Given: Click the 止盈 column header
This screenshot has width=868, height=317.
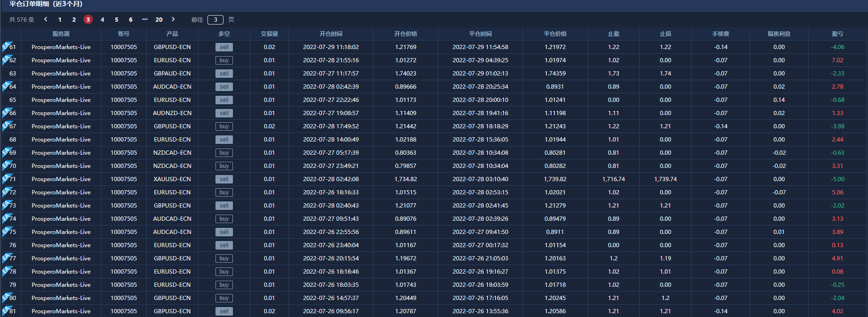Looking at the screenshot, I should click(x=613, y=34).
